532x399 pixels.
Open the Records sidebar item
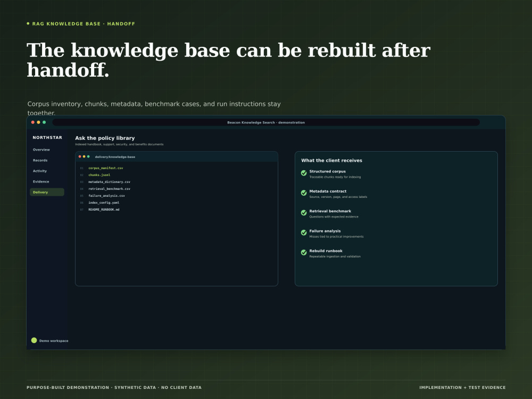[x=40, y=160]
